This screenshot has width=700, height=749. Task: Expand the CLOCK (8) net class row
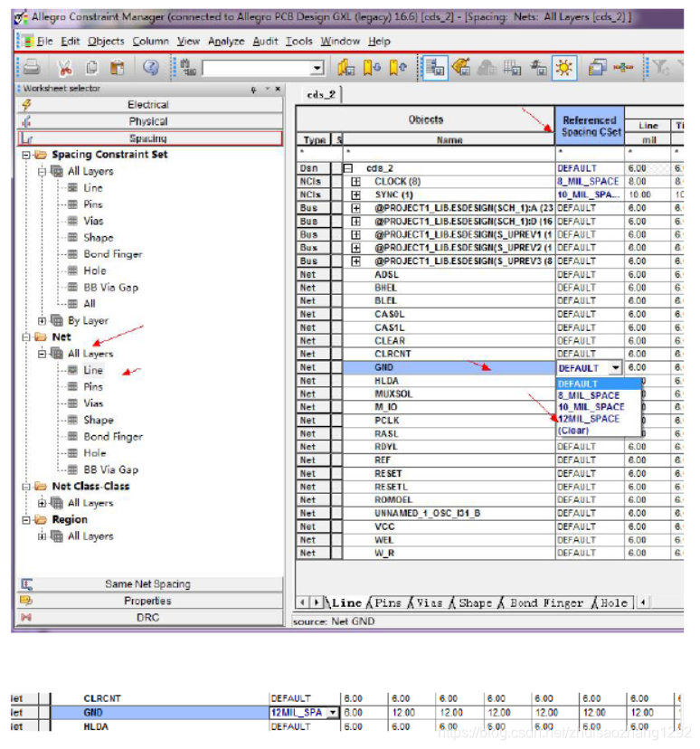coord(356,182)
